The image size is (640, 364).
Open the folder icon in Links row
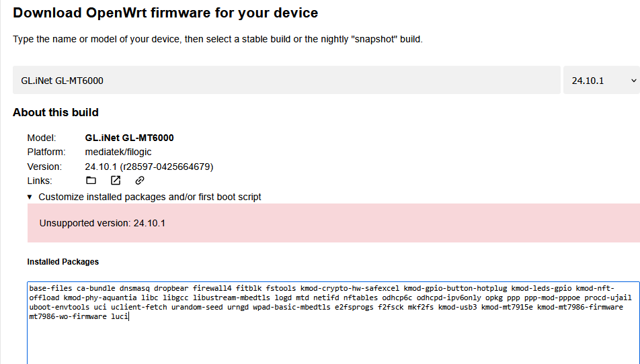click(91, 180)
